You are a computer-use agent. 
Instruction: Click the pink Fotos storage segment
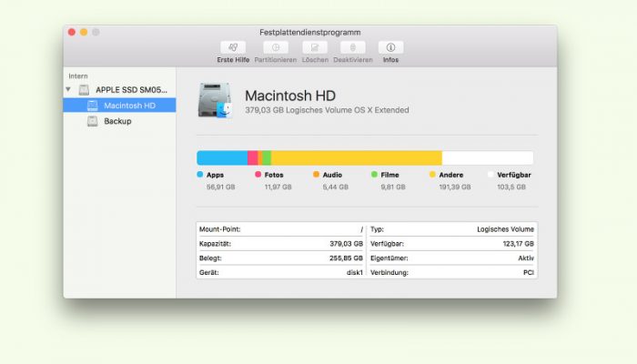tap(253, 157)
